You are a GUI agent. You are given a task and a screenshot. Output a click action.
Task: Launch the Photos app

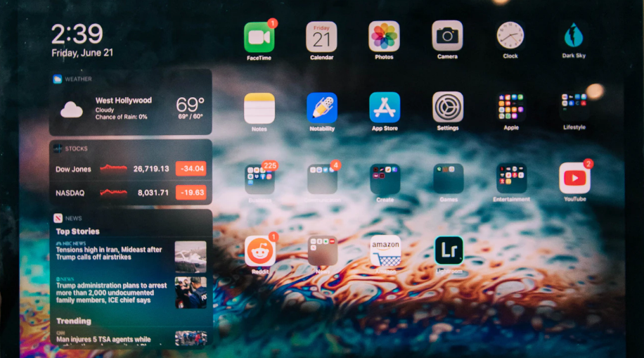pos(384,37)
